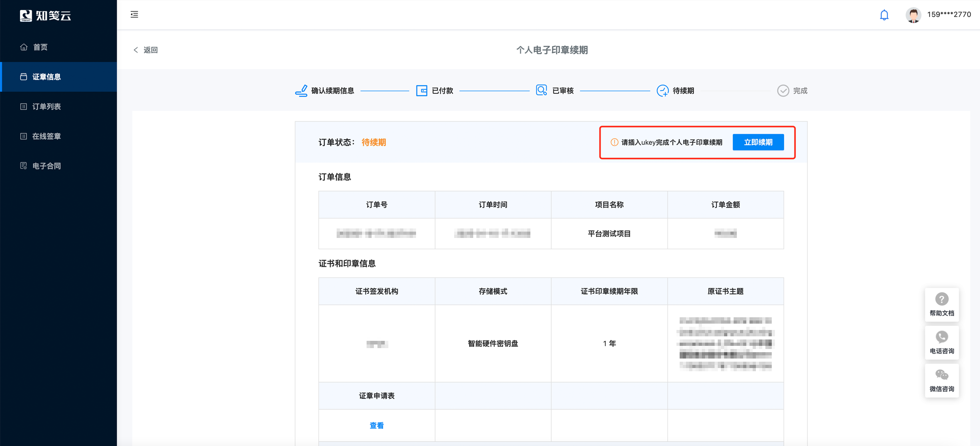Go to 首页 in the sidebar
The image size is (980, 446).
click(59, 47)
